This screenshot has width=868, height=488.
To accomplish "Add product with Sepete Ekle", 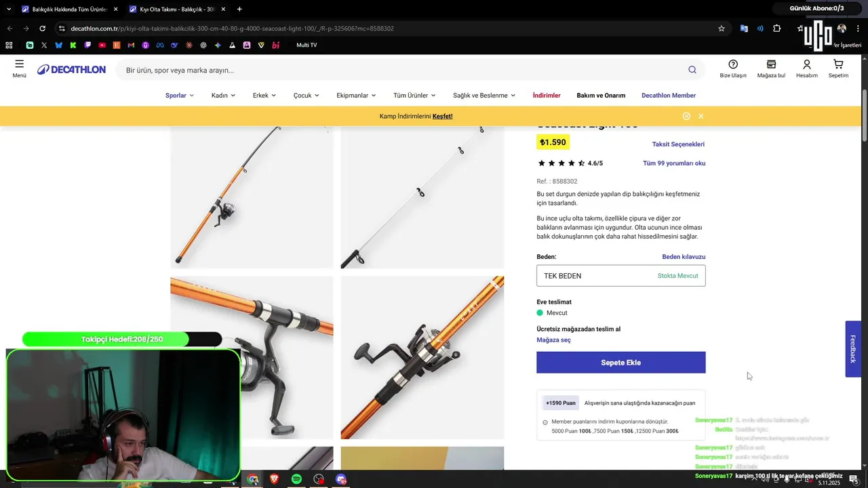I will point(621,363).
